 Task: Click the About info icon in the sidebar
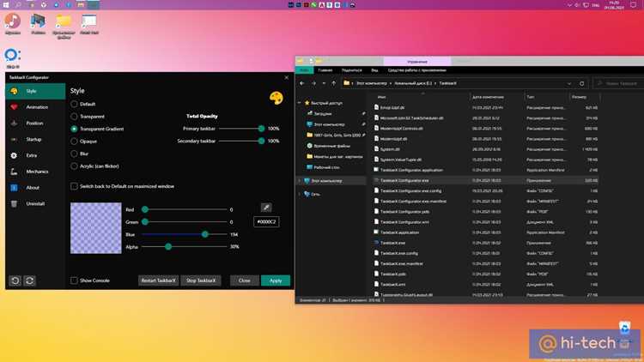[14, 188]
